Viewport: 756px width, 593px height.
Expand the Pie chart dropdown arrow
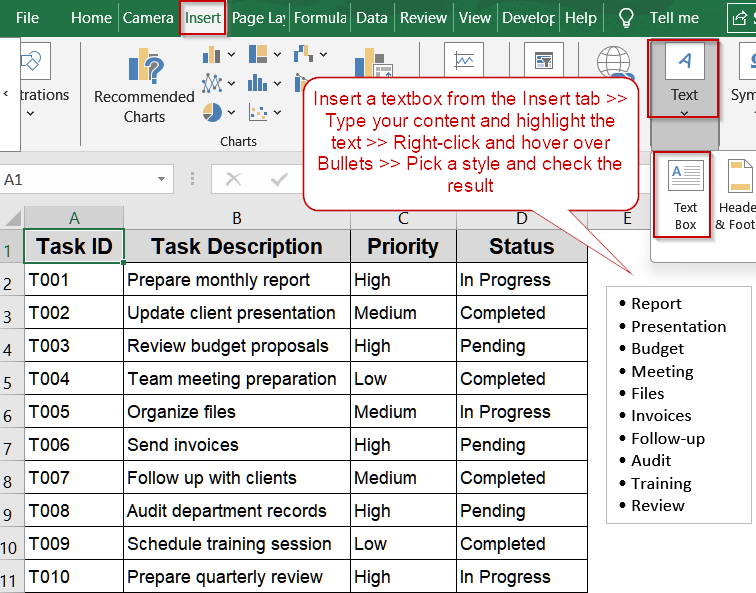(231, 112)
